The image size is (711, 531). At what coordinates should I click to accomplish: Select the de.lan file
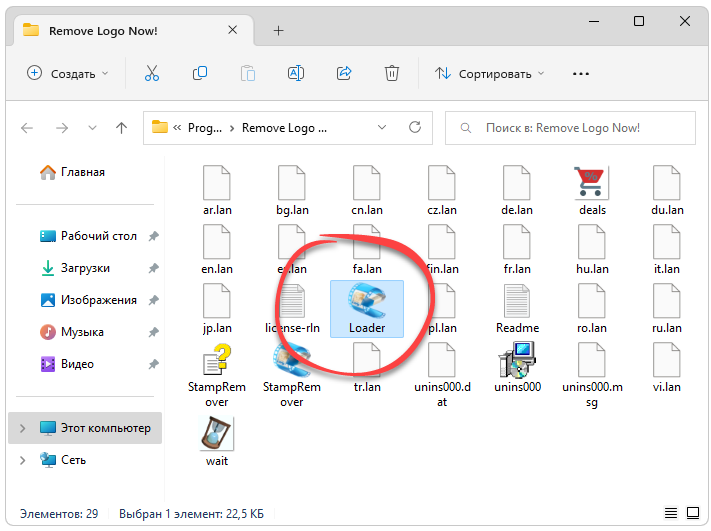tap(517, 191)
